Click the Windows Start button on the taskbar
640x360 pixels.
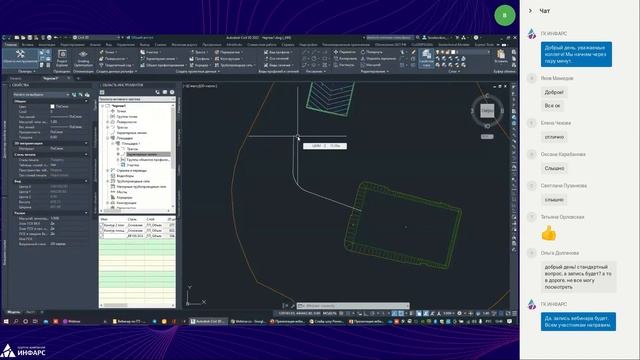pos(6,322)
